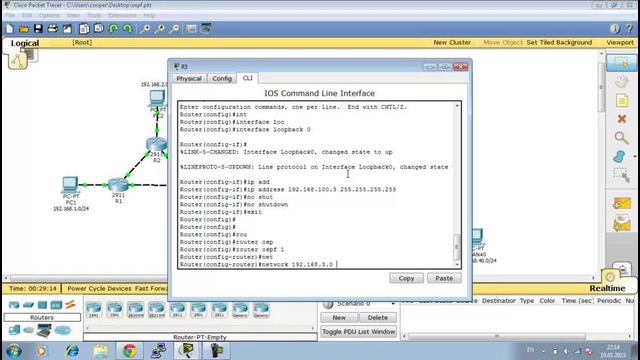
Task: Print the topology using the printer icon
Action: [53, 29]
